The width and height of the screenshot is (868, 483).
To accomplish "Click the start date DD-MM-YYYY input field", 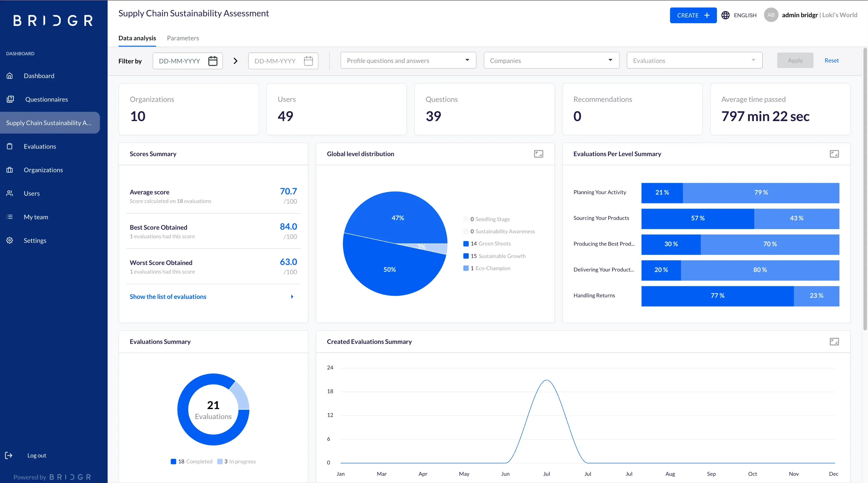I will pos(188,61).
